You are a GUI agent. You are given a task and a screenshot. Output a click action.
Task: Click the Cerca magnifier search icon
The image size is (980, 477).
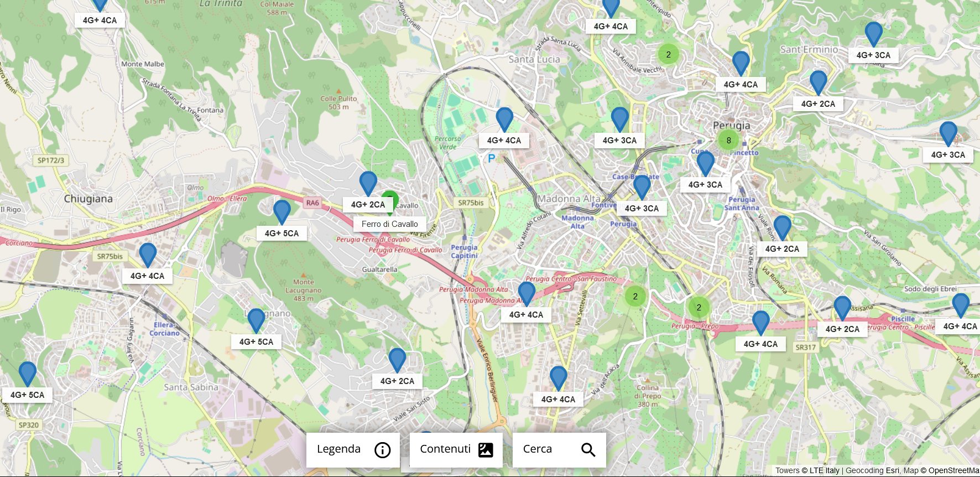click(588, 450)
